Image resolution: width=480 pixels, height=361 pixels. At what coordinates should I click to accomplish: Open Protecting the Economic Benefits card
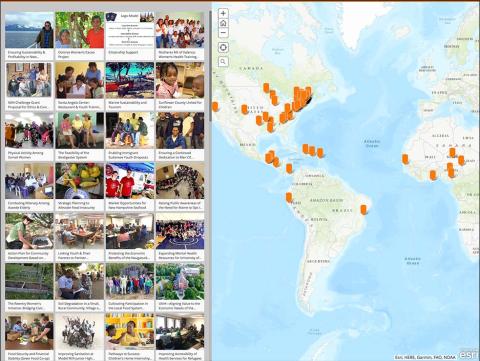coord(130,237)
